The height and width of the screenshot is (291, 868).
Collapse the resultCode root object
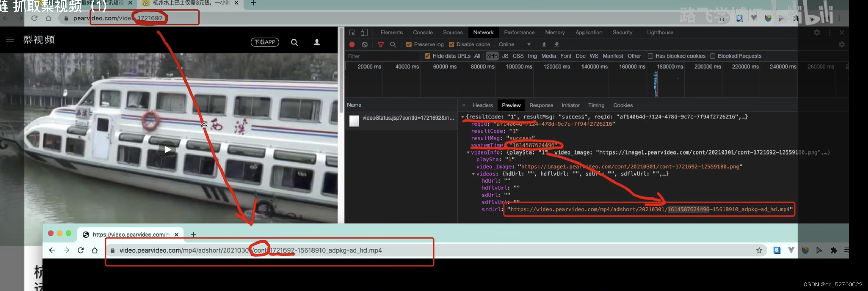coord(463,117)
